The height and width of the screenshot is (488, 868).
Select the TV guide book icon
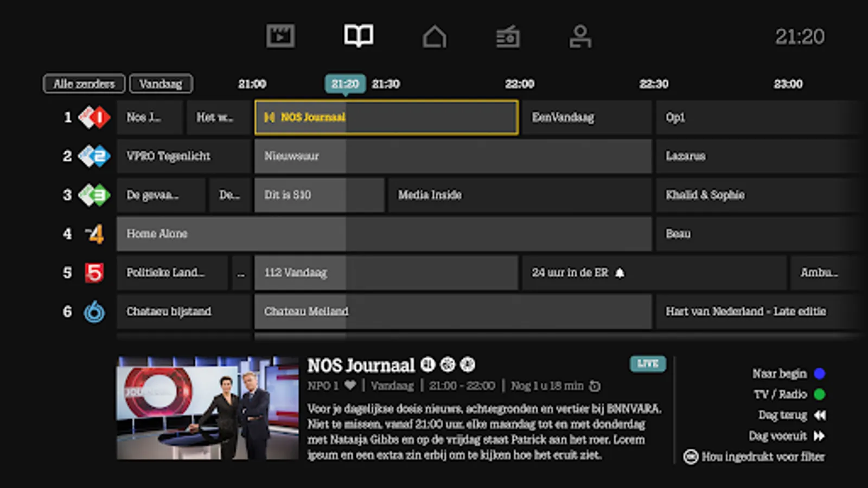pyautogui.click(x=359, y=36)
